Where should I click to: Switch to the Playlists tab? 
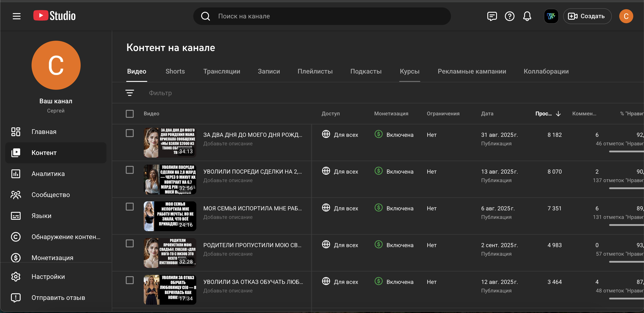click(x=315, y=71)
